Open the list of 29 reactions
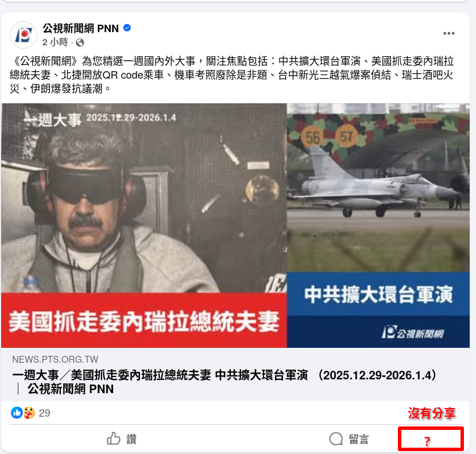Viewport: 476px width, 454px height. (x=44, y=413)
